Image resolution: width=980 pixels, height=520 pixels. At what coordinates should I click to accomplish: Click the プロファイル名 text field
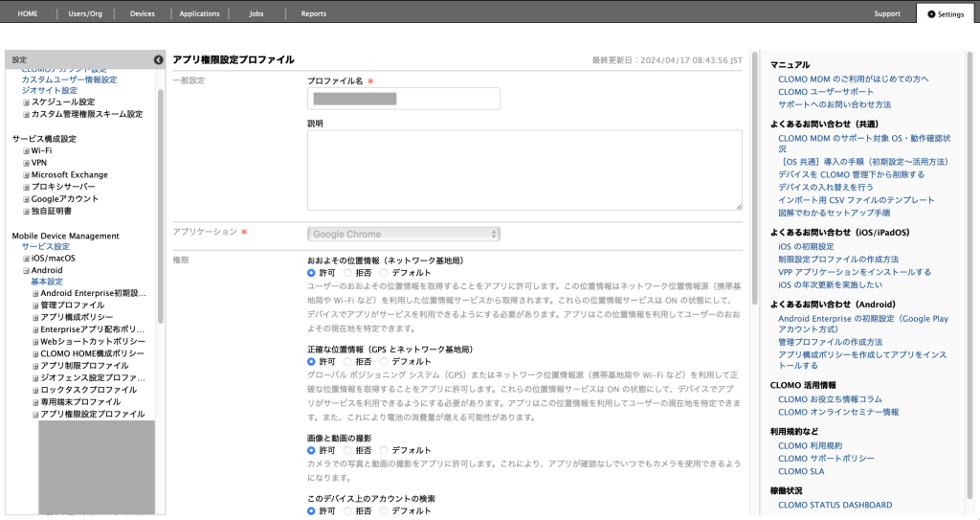coord(404,99)
